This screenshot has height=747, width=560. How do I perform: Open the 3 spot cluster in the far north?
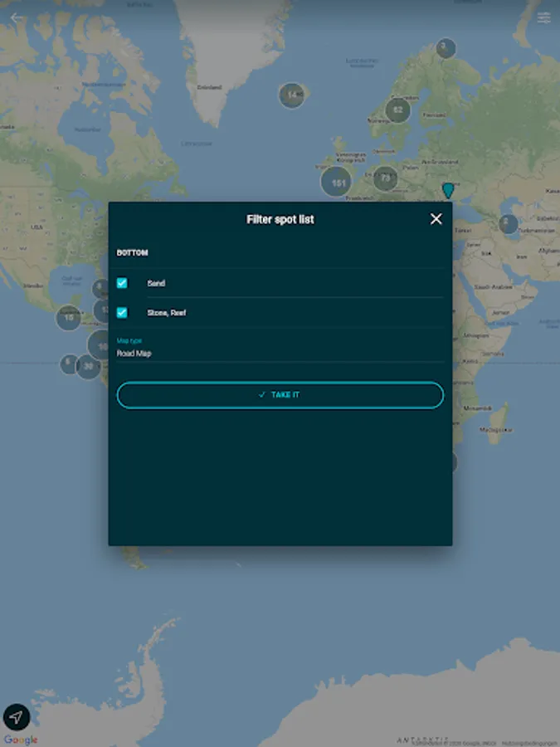pyautogui.click(x=446, y=48)
